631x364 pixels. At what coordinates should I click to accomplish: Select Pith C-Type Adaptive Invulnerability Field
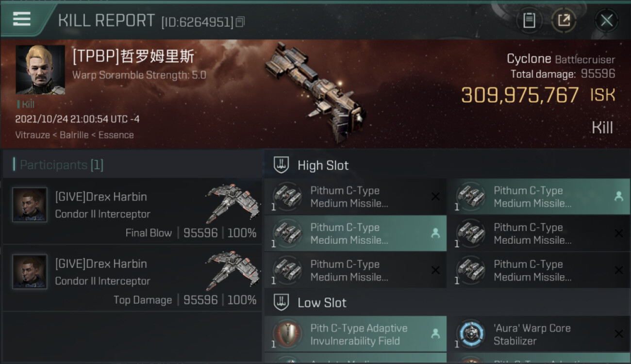coord(355,334)
